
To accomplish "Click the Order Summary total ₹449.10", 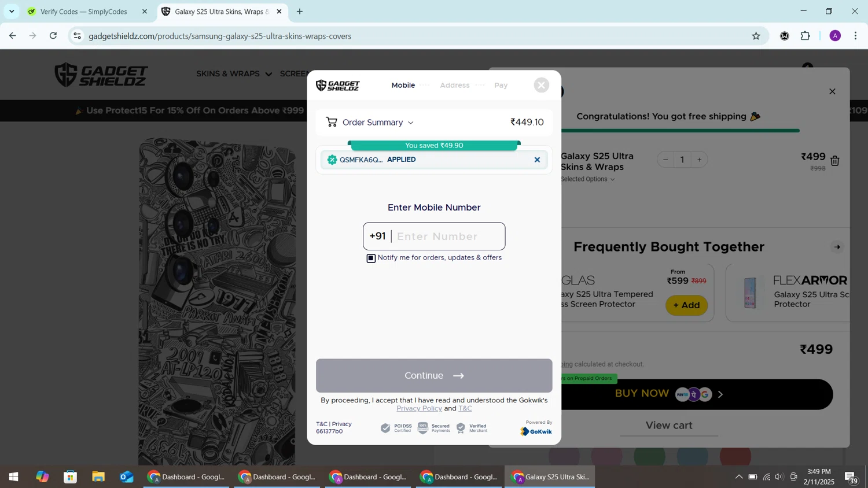I will pos(527,123).
